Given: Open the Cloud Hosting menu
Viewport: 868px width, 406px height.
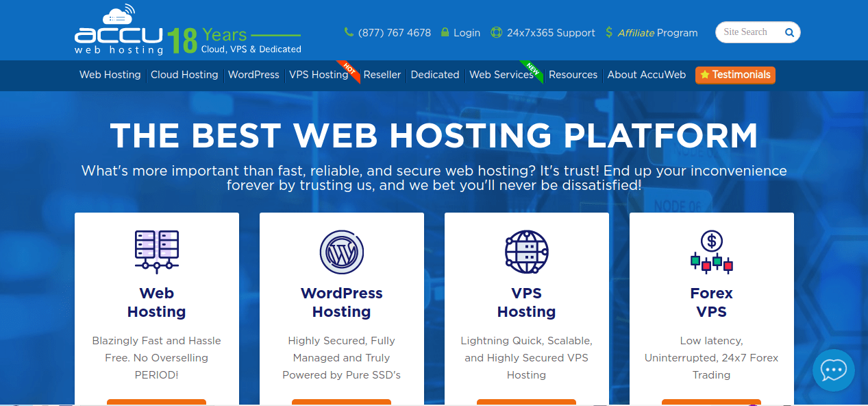Looking at the screenshot, I should click(x=184, y=75).
